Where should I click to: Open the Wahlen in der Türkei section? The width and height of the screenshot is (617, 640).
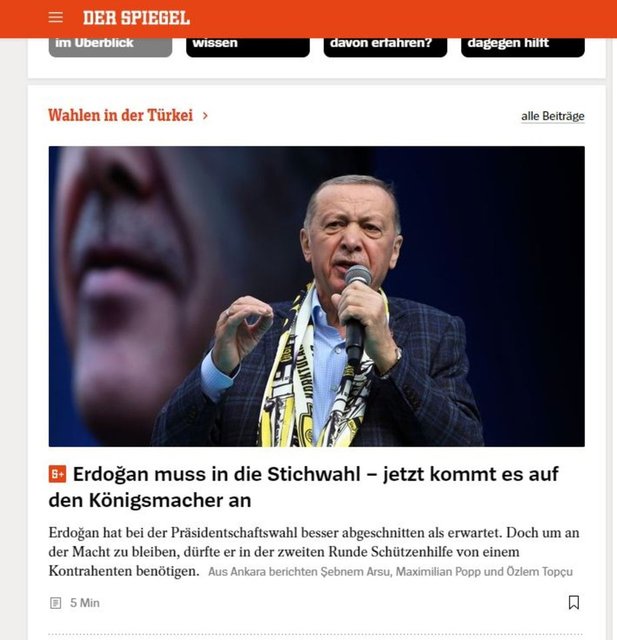click(120, 116)
